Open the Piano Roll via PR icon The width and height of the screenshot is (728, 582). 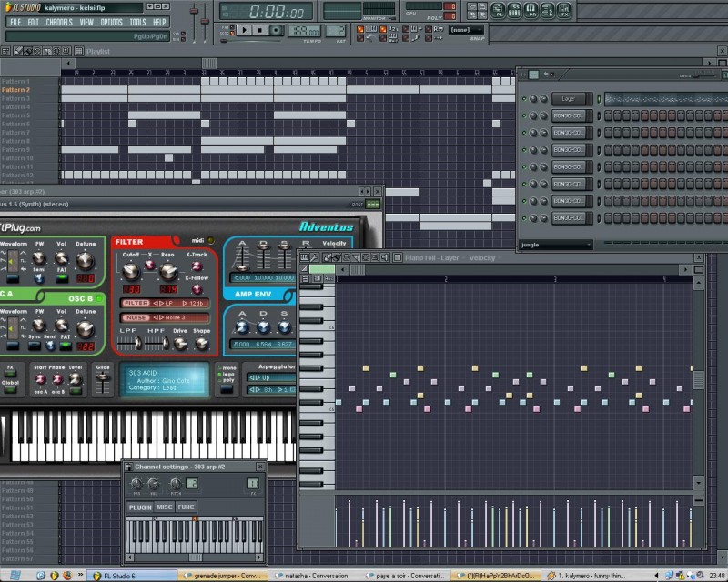[x=531, y=10]
